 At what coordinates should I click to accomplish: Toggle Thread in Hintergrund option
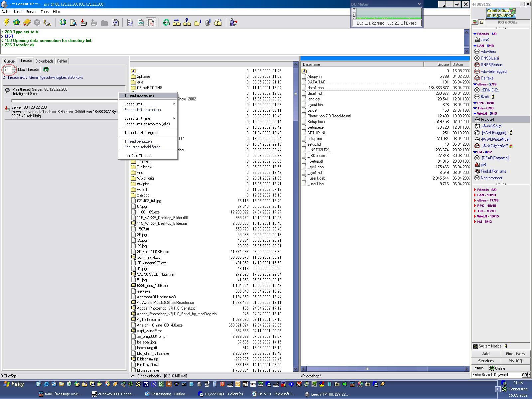click(x=142, y=133)
